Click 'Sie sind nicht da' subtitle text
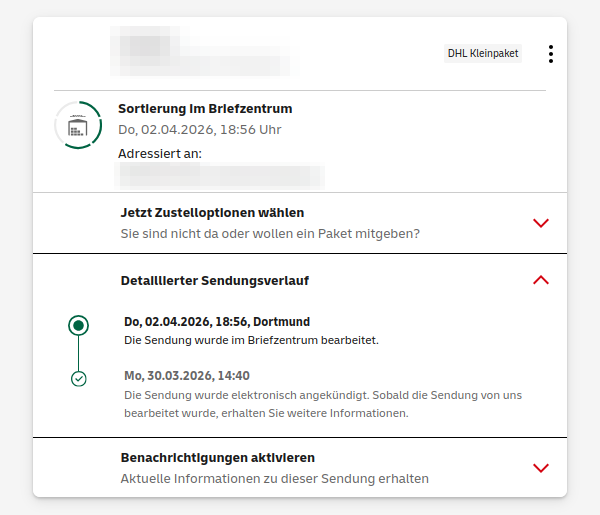The width and height of the screenshot is (600, 515). point(270,234)
